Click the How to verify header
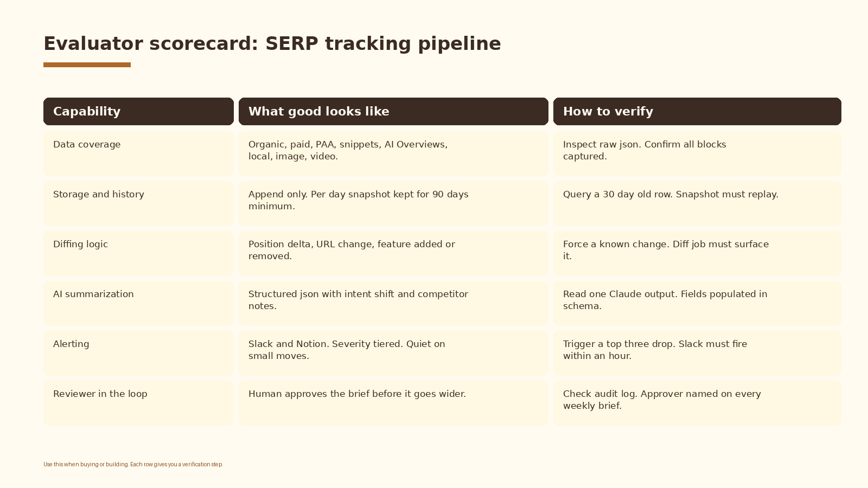The height and width of the screenshot is (488, 868). [x=697, y=111]
